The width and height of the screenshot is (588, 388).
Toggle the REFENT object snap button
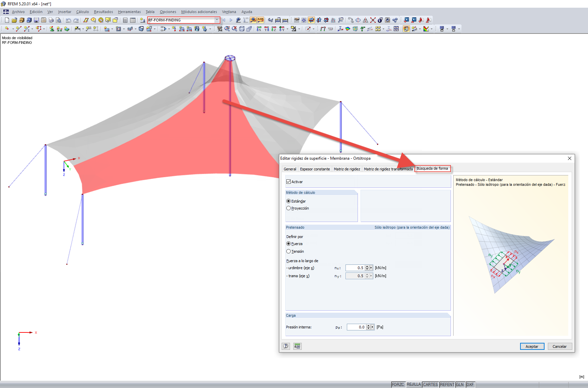[x=447, y=385]
